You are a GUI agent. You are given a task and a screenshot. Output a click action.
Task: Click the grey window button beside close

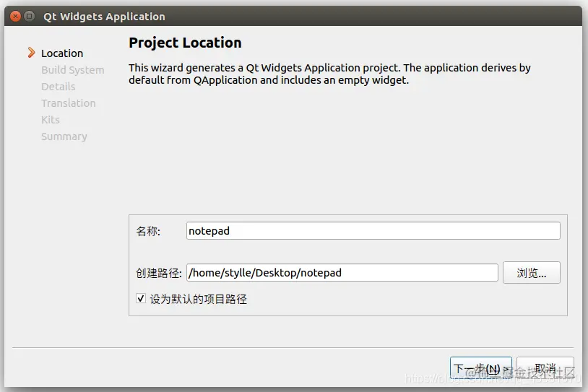tap(29, 16)
